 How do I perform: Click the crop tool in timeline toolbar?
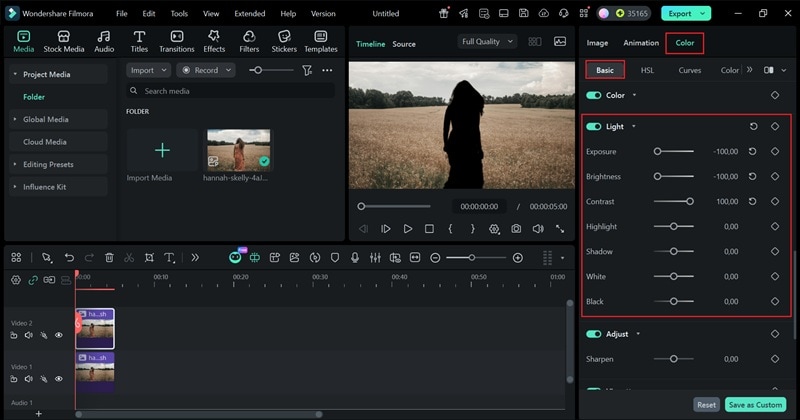149,257
